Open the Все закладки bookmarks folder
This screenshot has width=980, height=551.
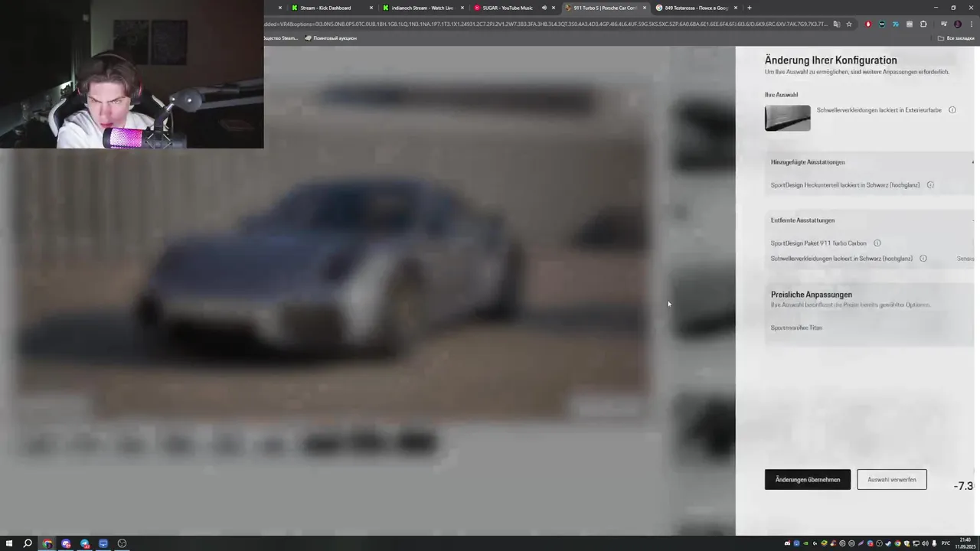pyautogui.click(x=957, y=37)
